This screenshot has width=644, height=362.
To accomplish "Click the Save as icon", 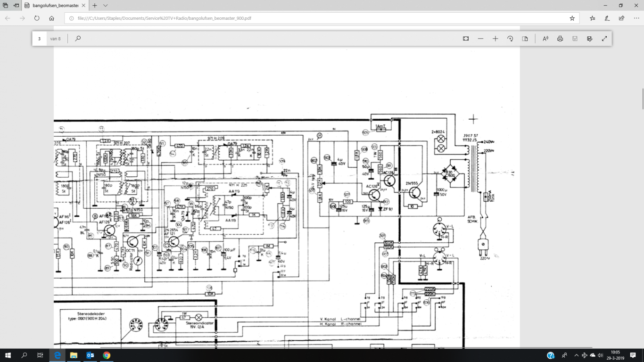I will [589, 39].
